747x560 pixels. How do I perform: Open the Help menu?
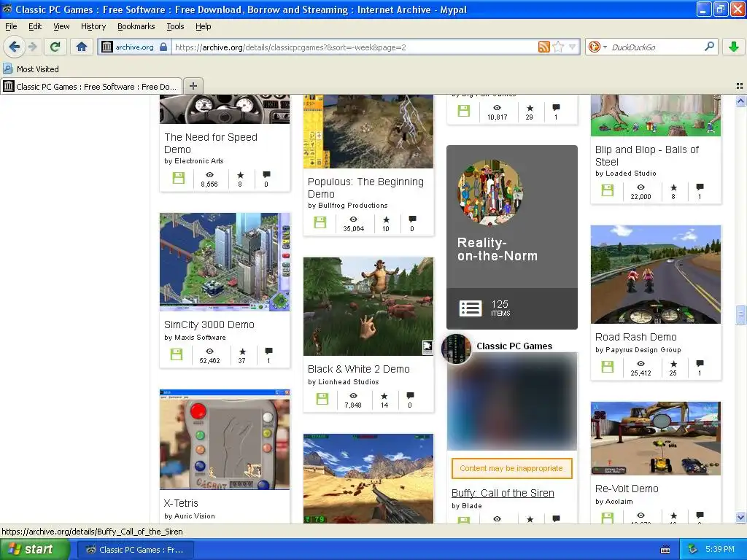[204, 26]
